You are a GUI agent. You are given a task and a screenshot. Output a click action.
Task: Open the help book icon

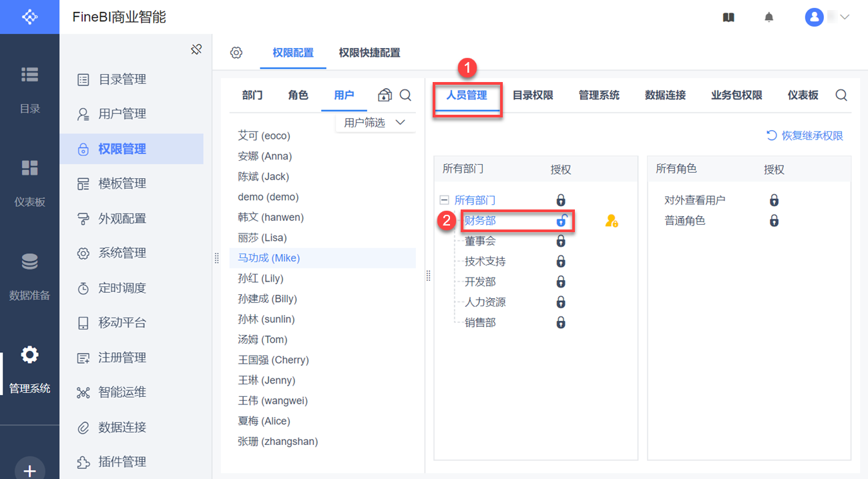pyautogui.click(x=728, y=17)
